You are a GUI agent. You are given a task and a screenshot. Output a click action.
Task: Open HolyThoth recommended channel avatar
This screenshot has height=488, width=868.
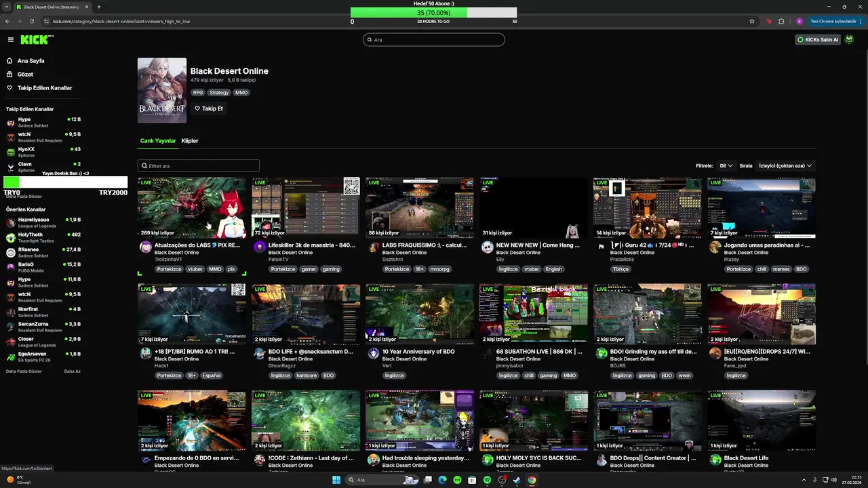tap(11, 238)
